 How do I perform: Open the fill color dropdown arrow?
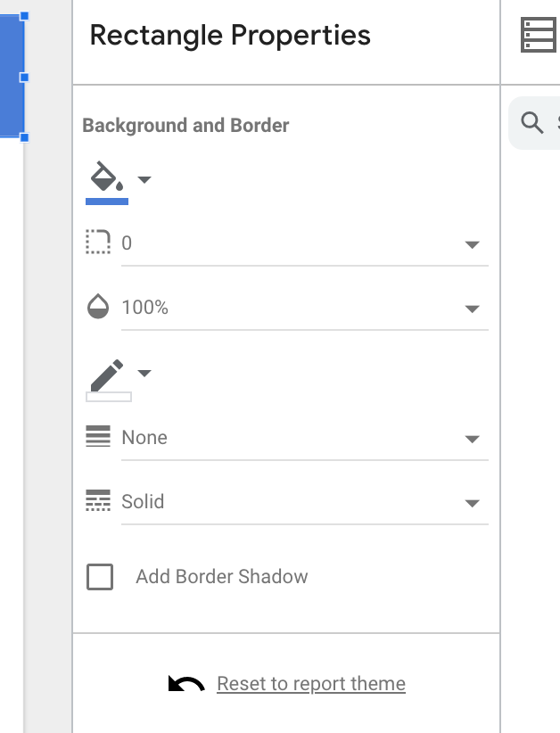144,179
